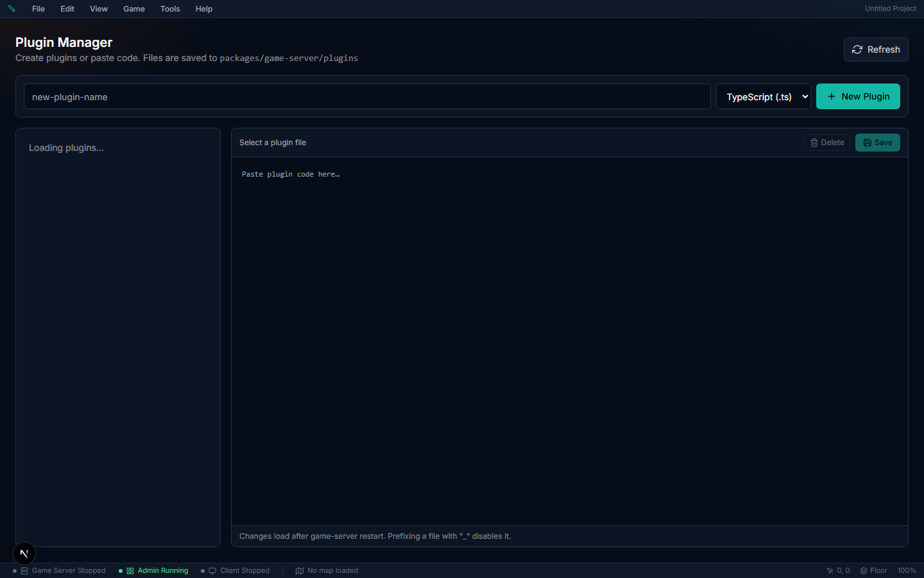Open the Help menu

(x=204, y=9)
